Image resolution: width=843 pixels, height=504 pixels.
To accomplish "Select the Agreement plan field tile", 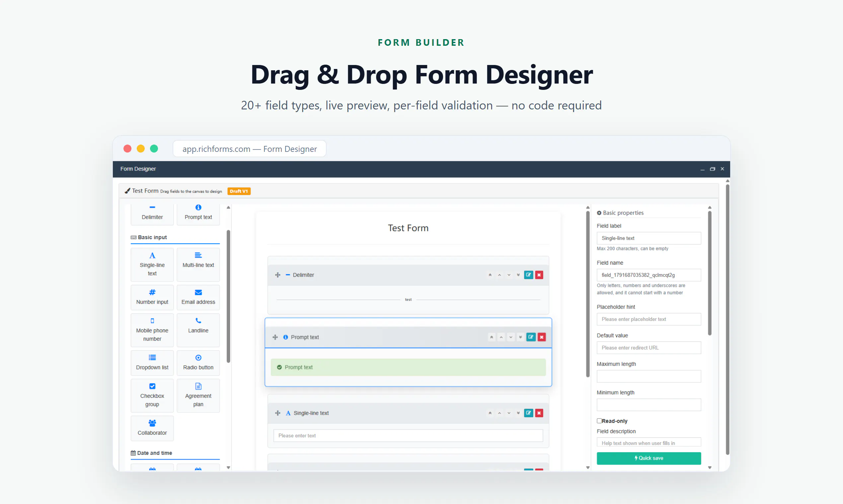I will coord(198,395).
